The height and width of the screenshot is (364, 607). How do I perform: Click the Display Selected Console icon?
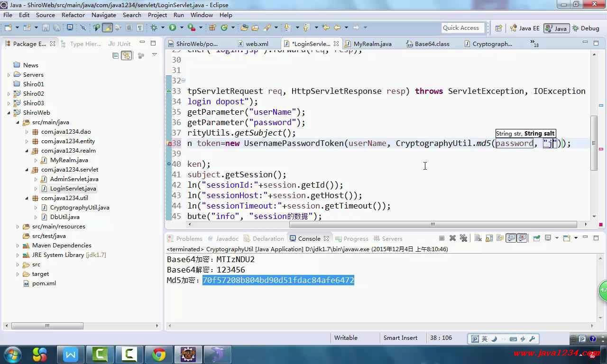pyautogui.click(x=548, y=238)
